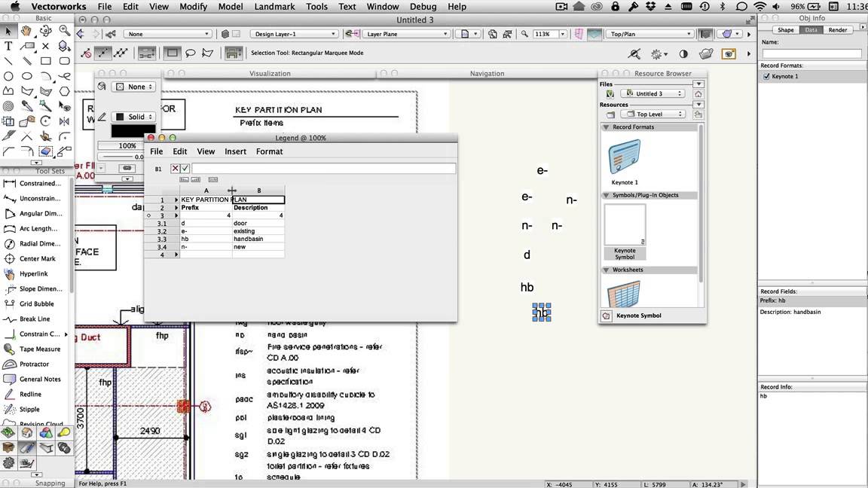The image size is (868, 488).
Task: Switch to the Render tab in Obj Info
Action: click(838, 30)
